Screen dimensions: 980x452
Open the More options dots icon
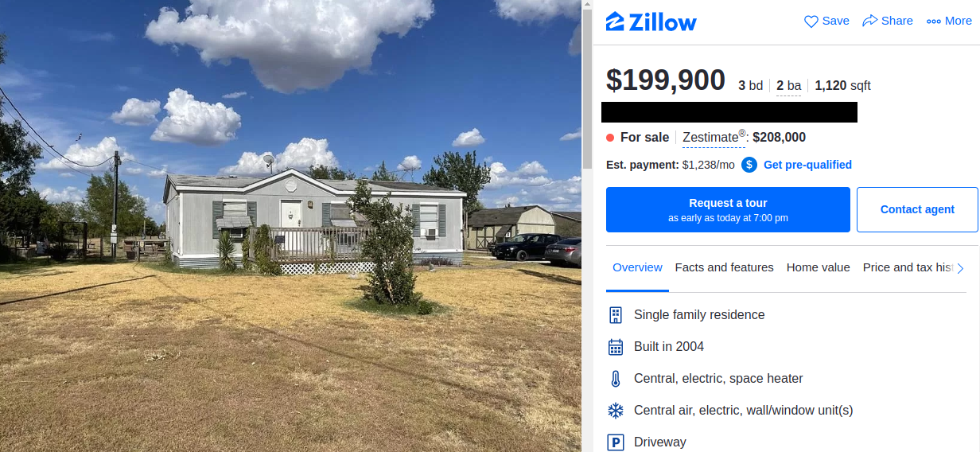pyautogui.click(x=934, y=21)
